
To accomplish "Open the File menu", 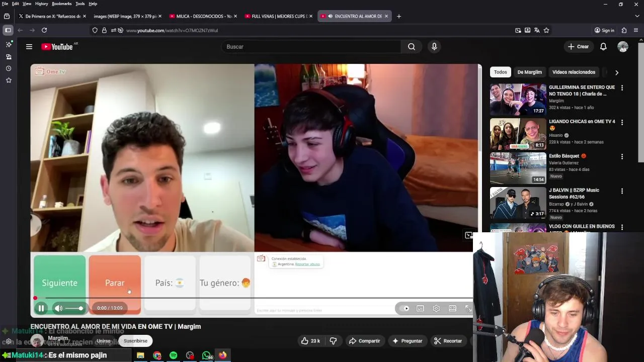I will point(5,4).
